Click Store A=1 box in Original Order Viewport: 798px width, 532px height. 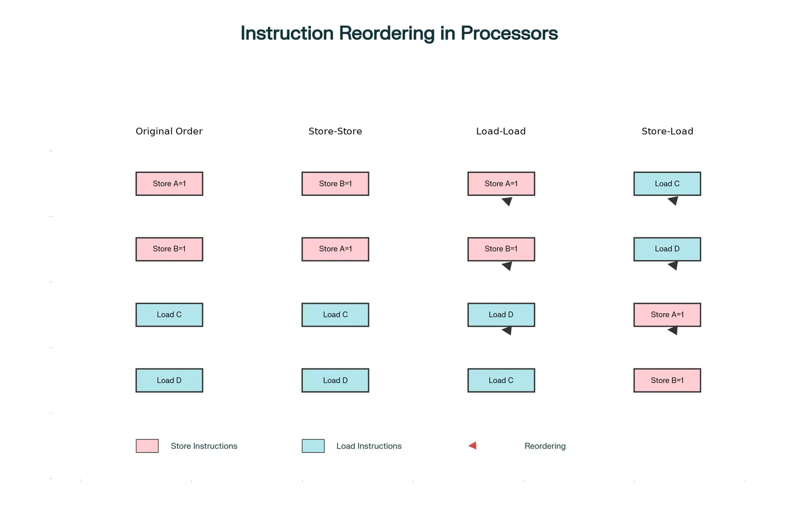(x=169, y=183)
